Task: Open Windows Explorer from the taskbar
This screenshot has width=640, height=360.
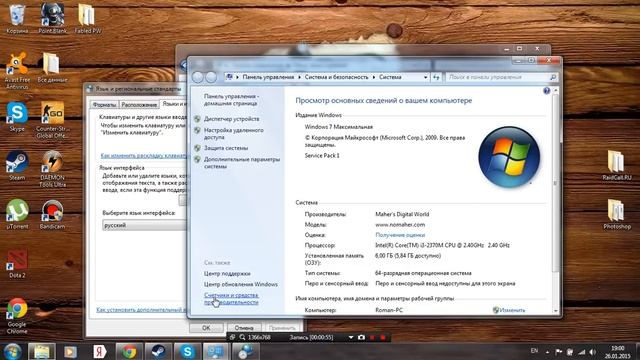Action: tap(42, 352)
